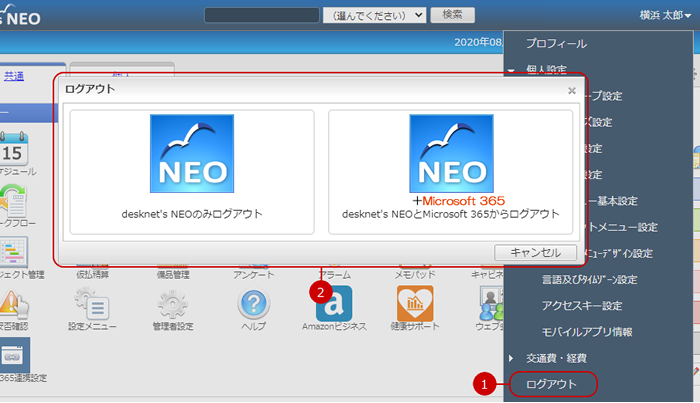Open the 横浜 太郎 user menu

pyautogui.click(x=650, y=15)
